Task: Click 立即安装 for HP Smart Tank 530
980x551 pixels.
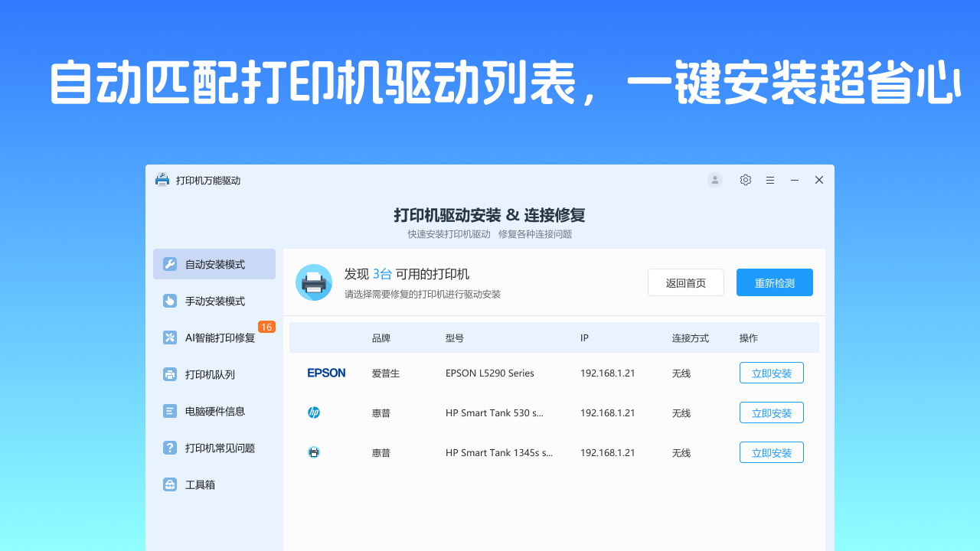Action: point(771,412)
